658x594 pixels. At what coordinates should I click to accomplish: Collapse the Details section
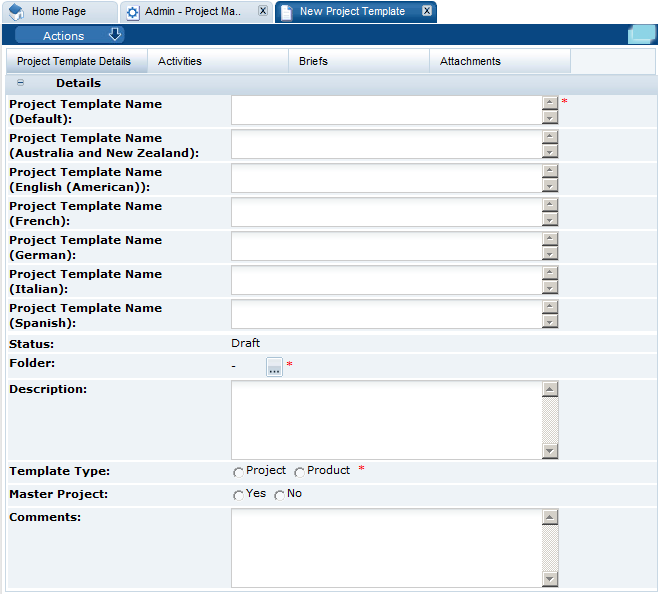20,83
